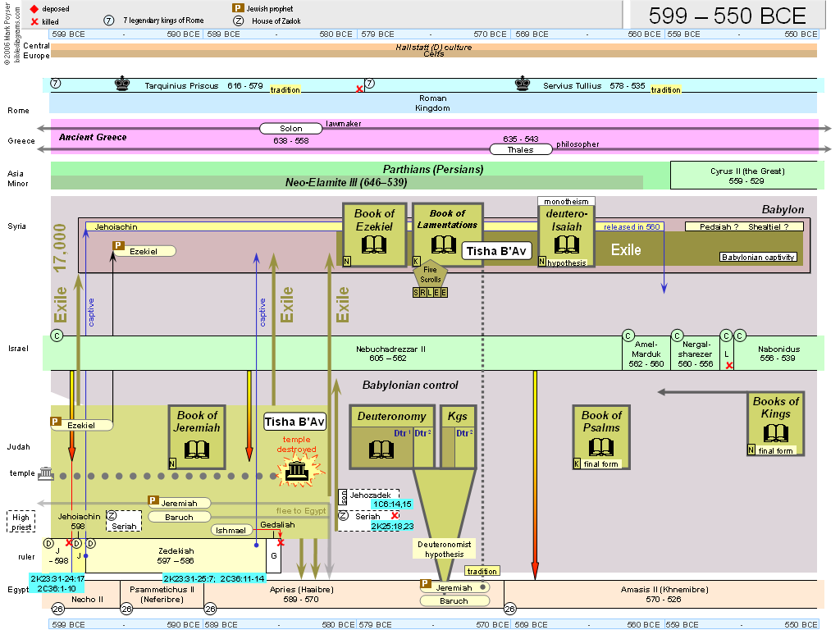Click the book icon in Book of Lamentations
This screenshot has height=630, width=840.
444,244
